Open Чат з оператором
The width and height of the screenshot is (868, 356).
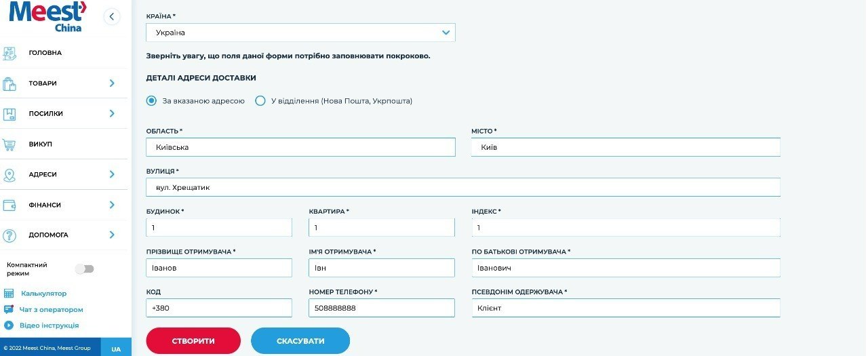pos(51,309)
